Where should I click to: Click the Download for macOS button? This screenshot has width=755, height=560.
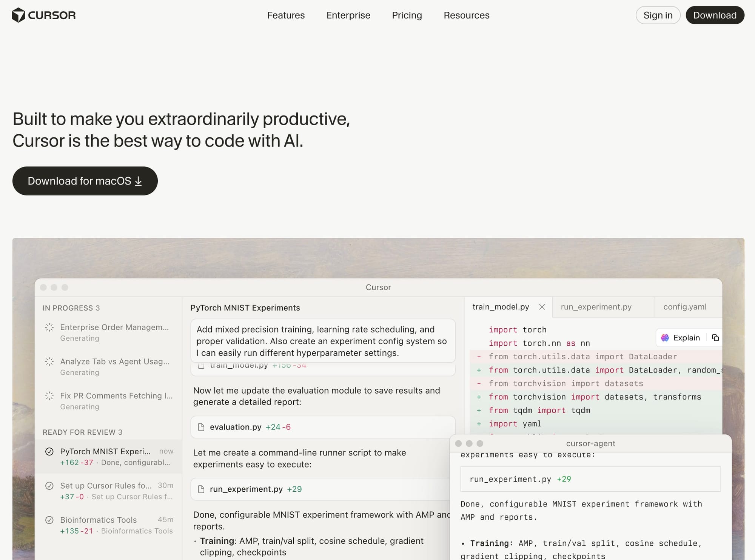tap(85, 181)
